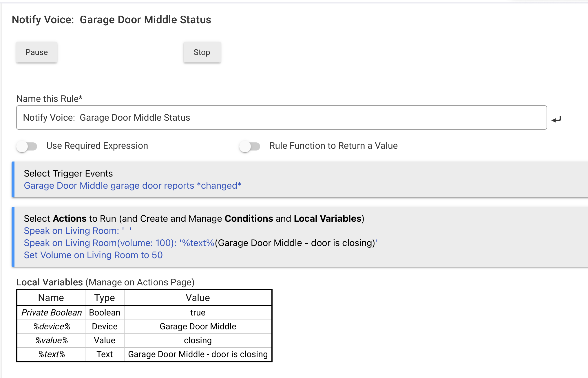
Task: Open Set Volume on Living Room to 50
Action: [x=93, y=255]
